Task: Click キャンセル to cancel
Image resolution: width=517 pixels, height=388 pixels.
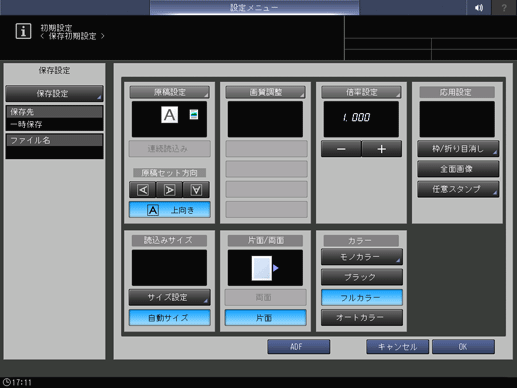Action: tap(397, 347)
